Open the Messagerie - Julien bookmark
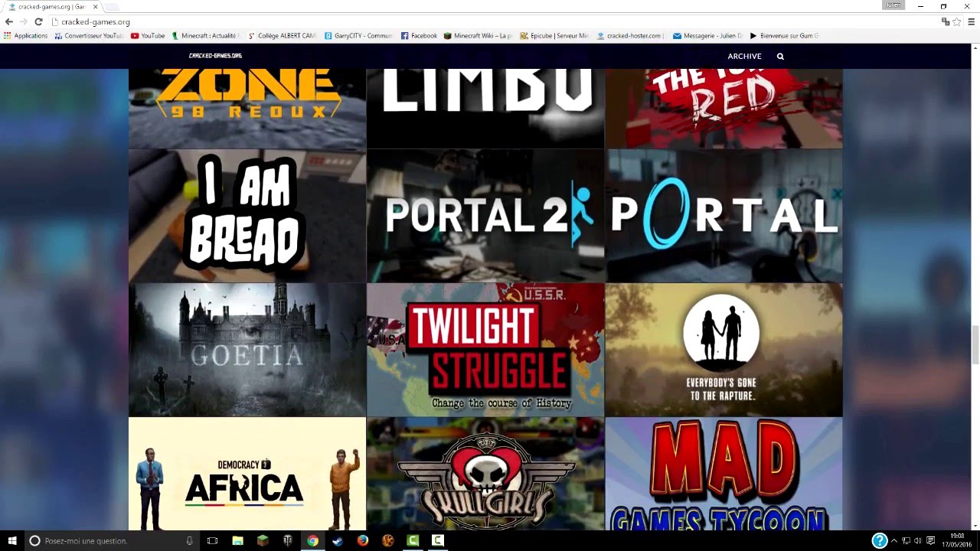Image resolution: width=980 pixels, height=551 pixels. click(707, 35)
